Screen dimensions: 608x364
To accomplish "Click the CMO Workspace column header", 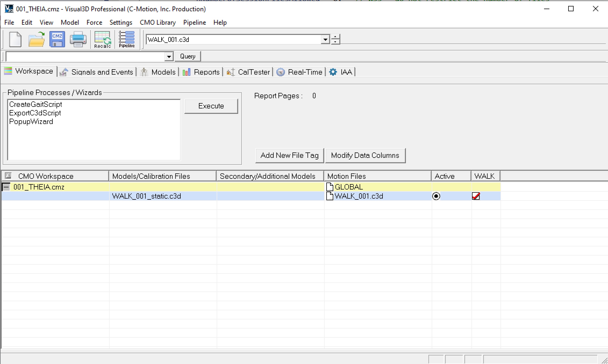I will 55,176.
